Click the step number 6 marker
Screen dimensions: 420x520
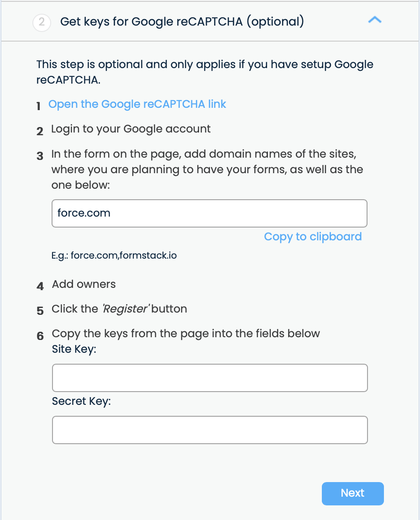tap(40, 336)
